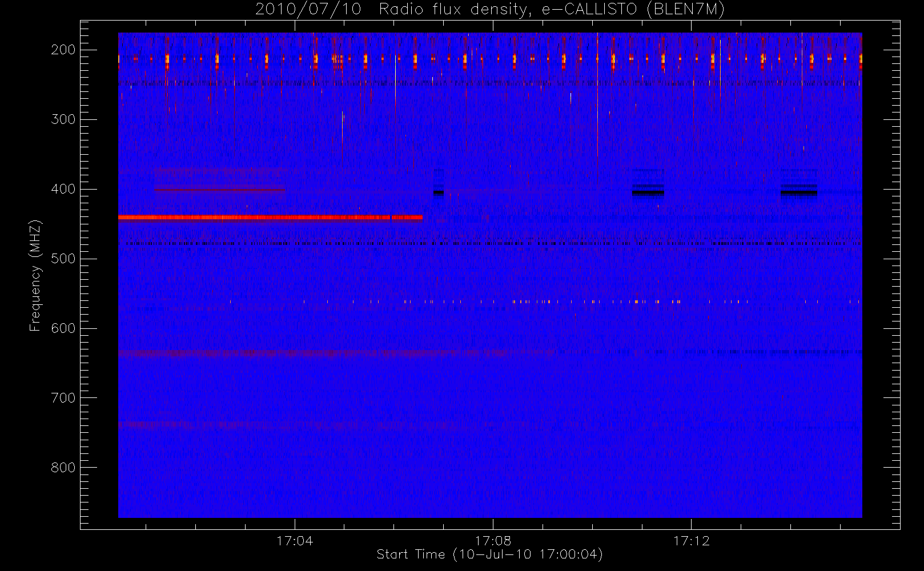924x571 pixels.
Task: Click the 17:04 time tick label
Action: pyautogui.click(x=295, y=541)
